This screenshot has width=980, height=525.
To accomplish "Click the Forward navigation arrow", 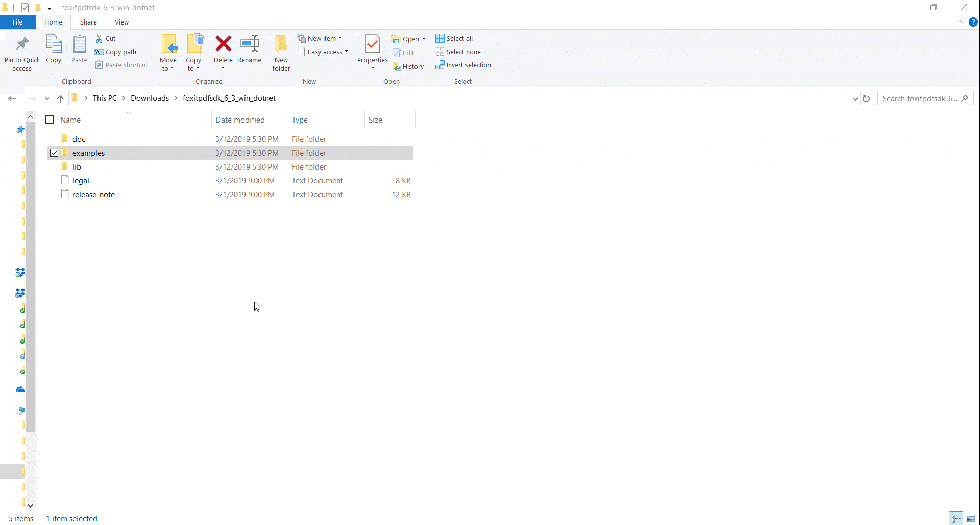I will (x=32, y=98).
